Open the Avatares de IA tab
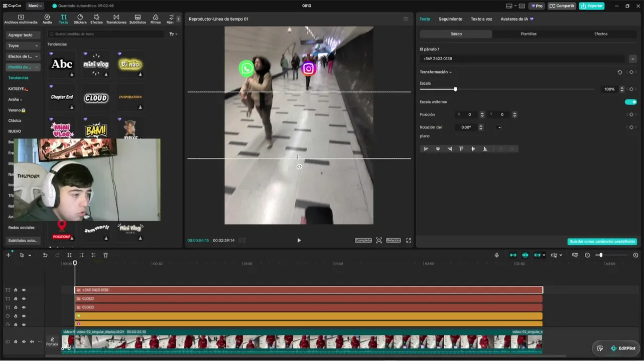Viewport: 644px width, 361px height. tap(517, 19)
